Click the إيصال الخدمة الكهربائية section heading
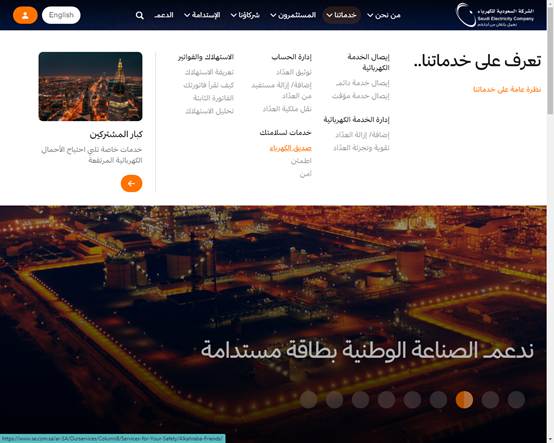Screen dimensions: 554x443 coord(369,62)
